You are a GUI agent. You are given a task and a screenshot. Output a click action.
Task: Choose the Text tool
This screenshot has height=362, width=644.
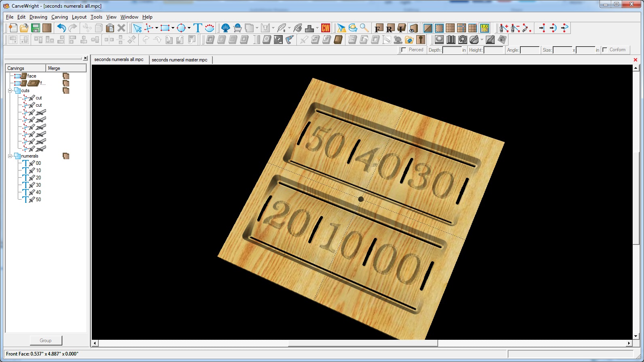pos(198,28)
